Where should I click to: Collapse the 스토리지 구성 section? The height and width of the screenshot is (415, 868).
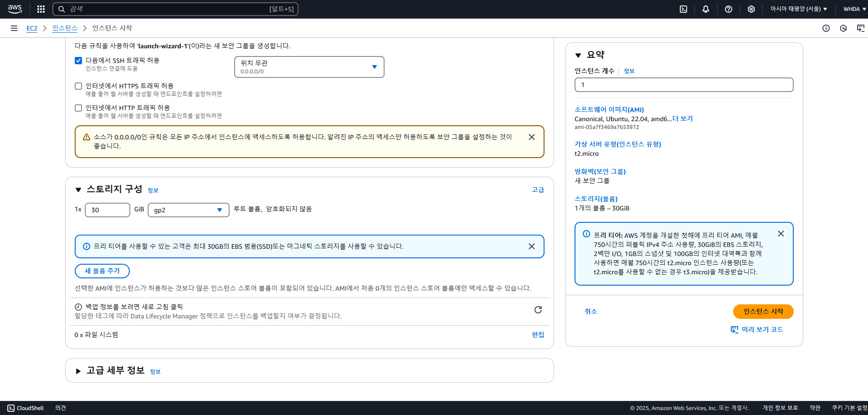click(78, 190)
